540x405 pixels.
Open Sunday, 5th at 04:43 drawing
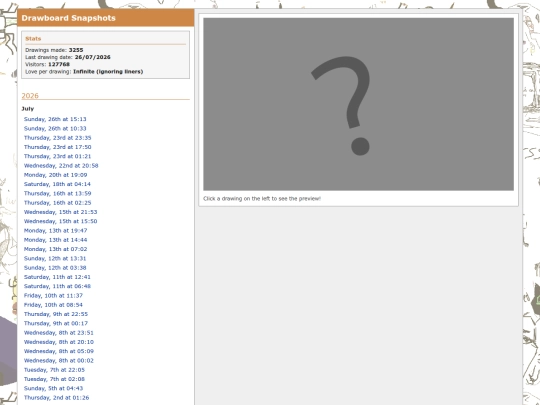point(53,389)
